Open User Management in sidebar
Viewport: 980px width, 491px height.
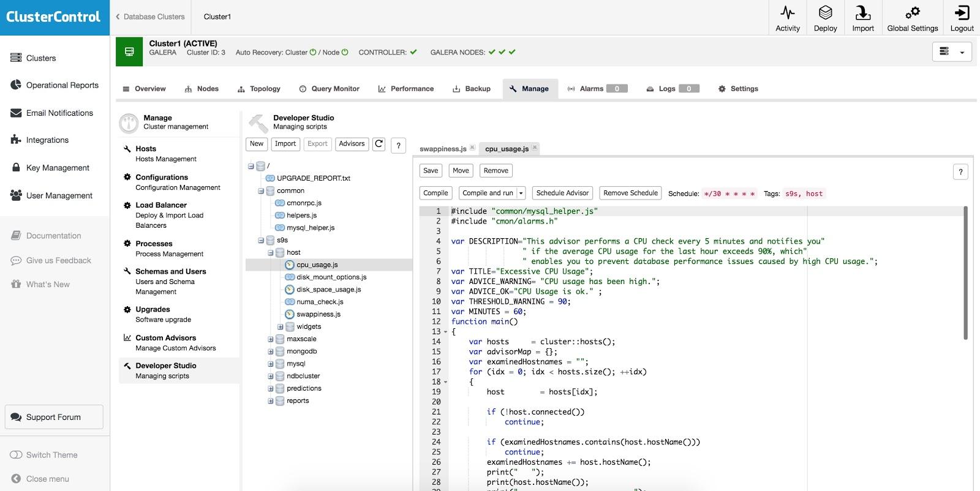tap(59, 195)
